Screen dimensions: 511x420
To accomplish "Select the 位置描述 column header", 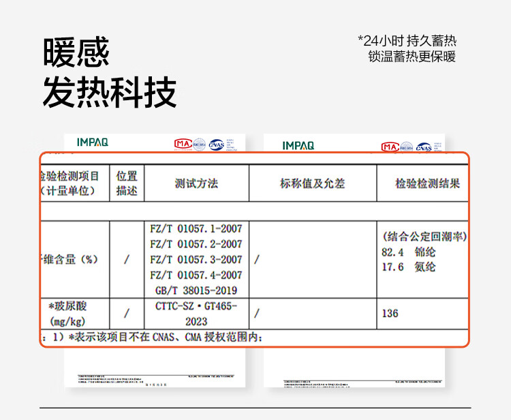I will pyautogui.click(x=127, y=183).
